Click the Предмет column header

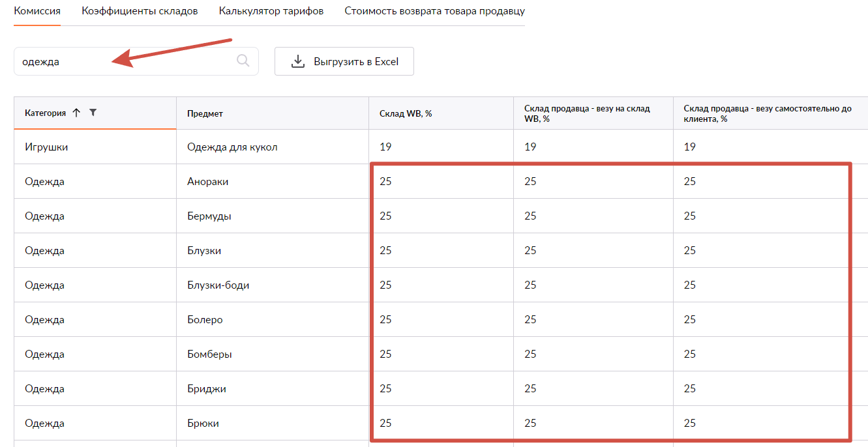(273, 113)
